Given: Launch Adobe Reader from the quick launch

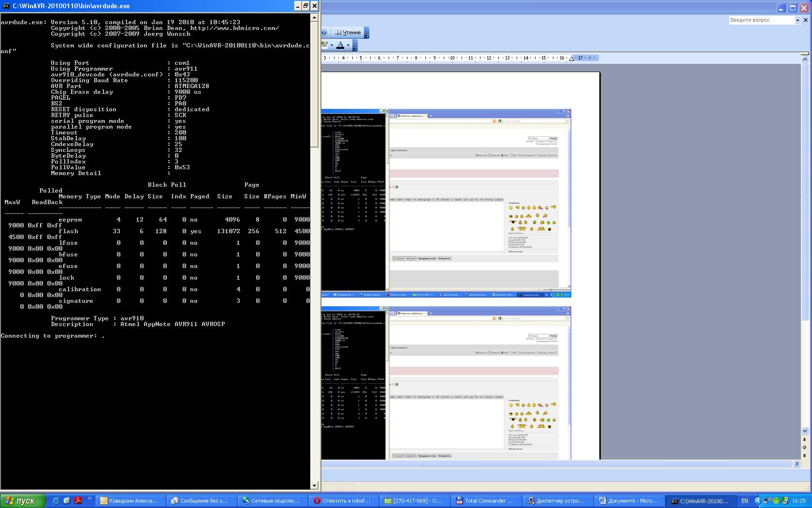Looking at the screenshot, I should [78, 501].
